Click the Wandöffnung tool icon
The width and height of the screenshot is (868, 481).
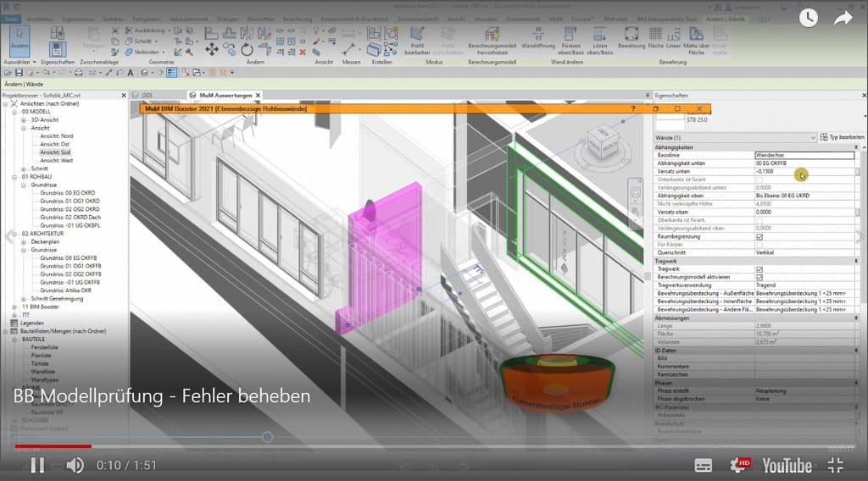pyautogui.click(x=538, y=35)
